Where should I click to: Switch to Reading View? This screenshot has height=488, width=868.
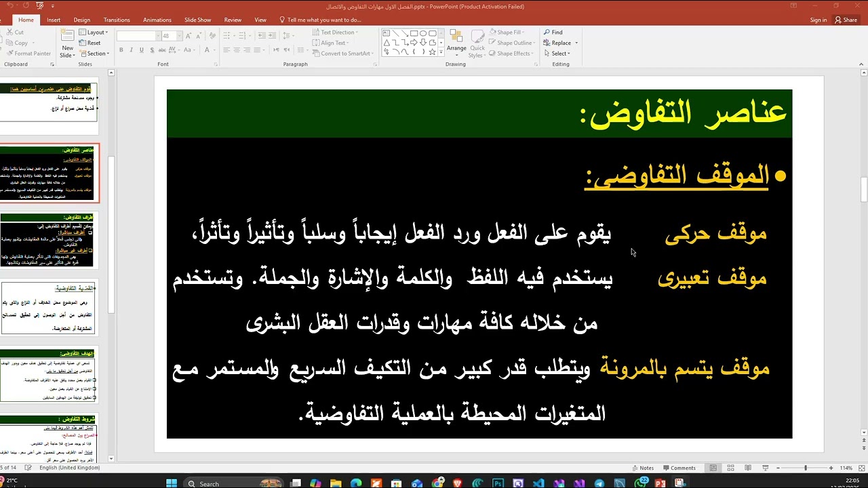747,468
